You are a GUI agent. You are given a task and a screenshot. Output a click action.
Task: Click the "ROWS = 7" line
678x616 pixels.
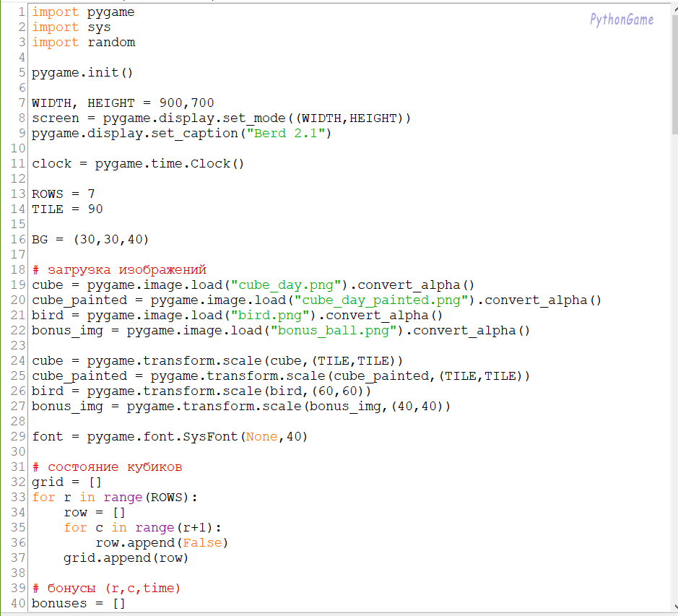click(x=63, y=194)
